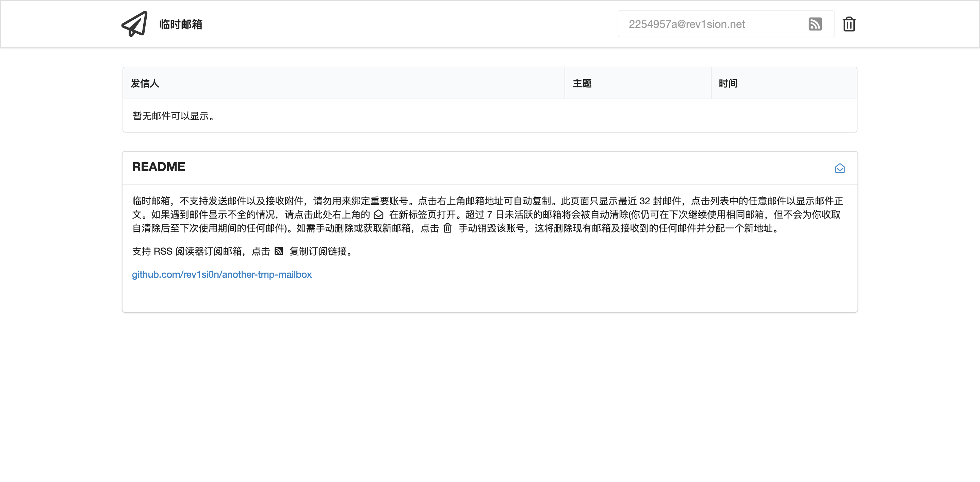Click the 时间 column header
This screenshot has height=482, width=980.
pos(728,83)
